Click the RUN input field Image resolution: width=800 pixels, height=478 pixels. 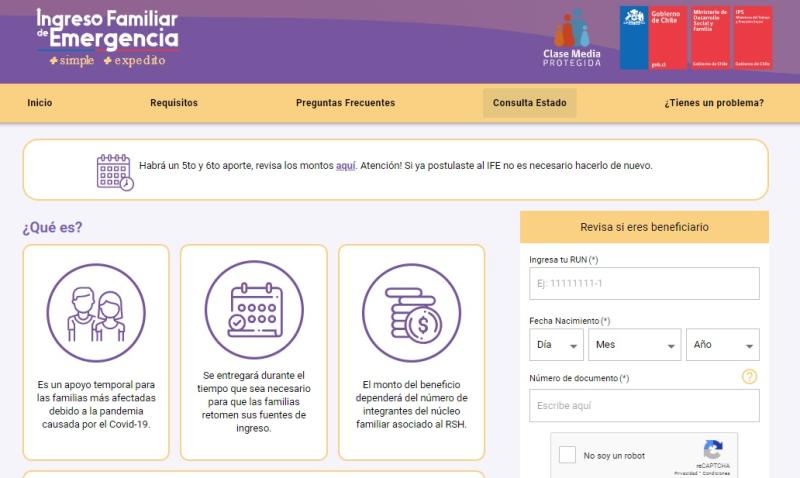tap(644, 284)
